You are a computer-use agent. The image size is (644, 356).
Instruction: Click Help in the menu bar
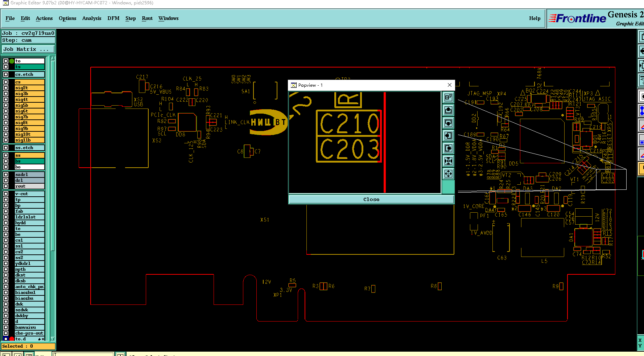point(534,18)
